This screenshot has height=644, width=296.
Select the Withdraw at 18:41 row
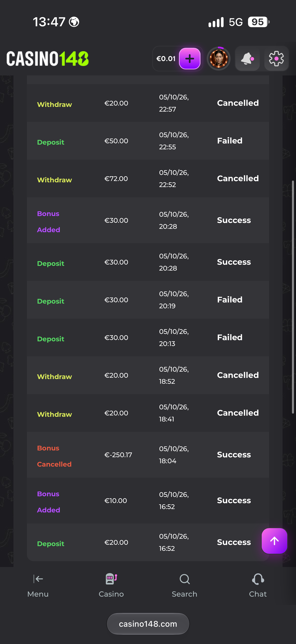coord(148,413)
